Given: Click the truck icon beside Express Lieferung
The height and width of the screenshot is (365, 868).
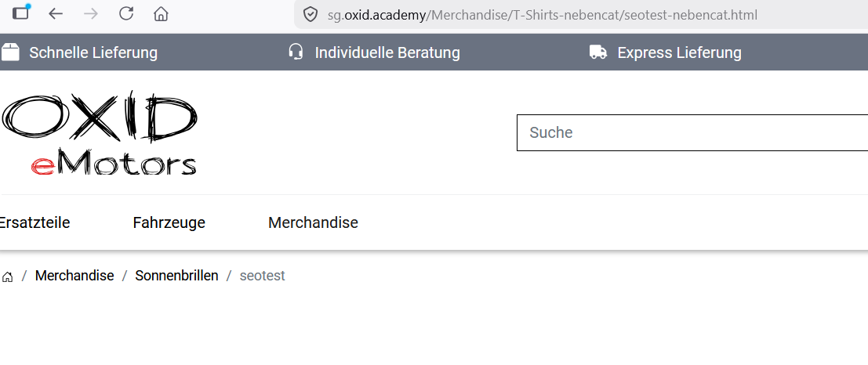Looking at the screenshot, I should (598, 52).
